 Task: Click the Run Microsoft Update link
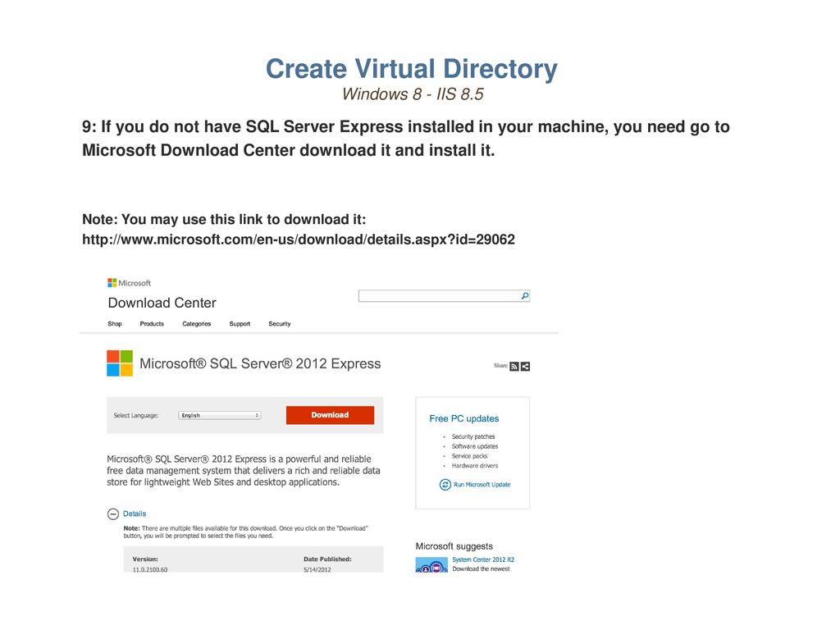(482, 484)
